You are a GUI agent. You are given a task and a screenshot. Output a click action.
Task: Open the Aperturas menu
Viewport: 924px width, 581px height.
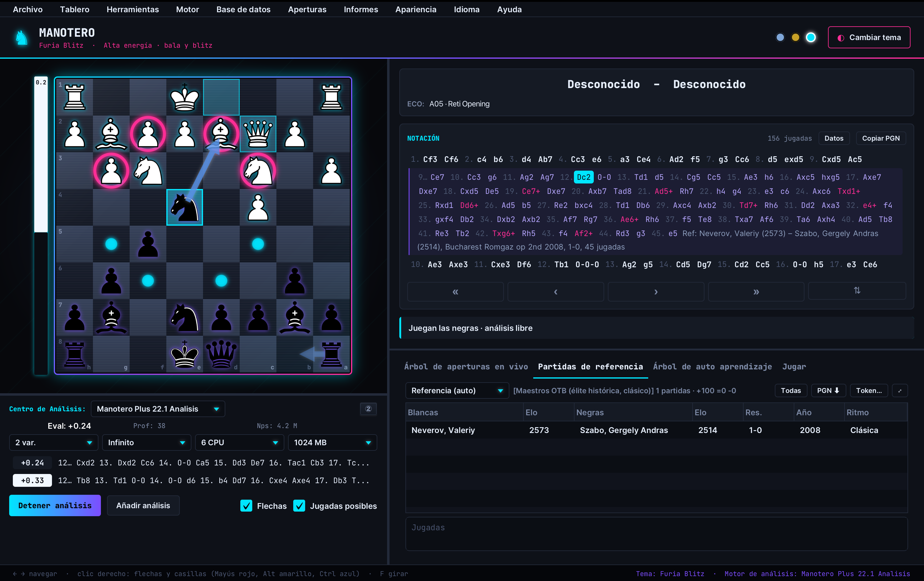(307, 9)
